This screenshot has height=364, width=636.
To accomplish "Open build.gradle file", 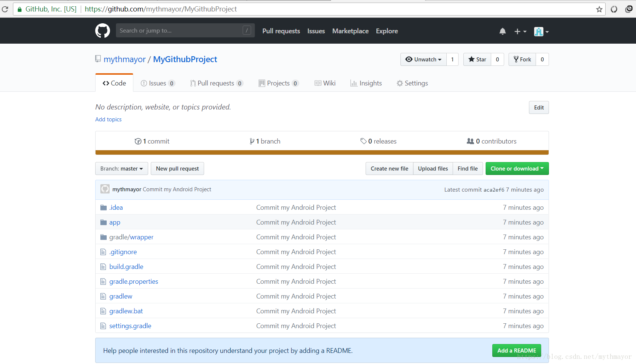I will click(x=126, y=267).
